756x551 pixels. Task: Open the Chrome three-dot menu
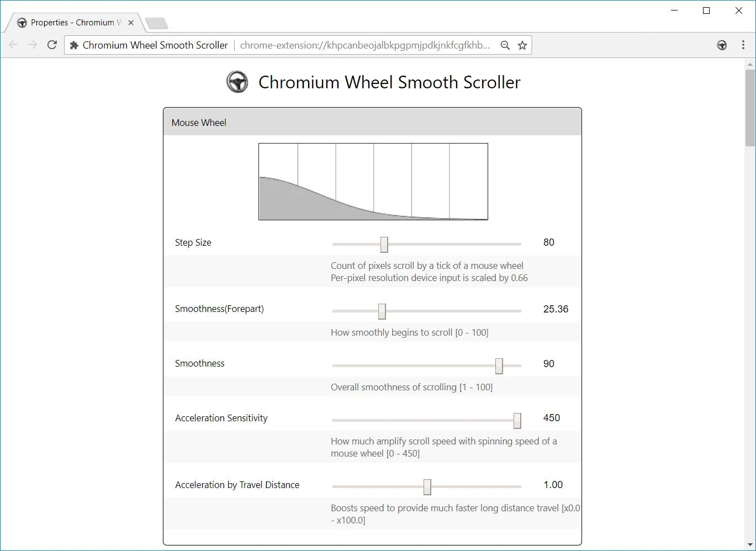tap(743, 45)
